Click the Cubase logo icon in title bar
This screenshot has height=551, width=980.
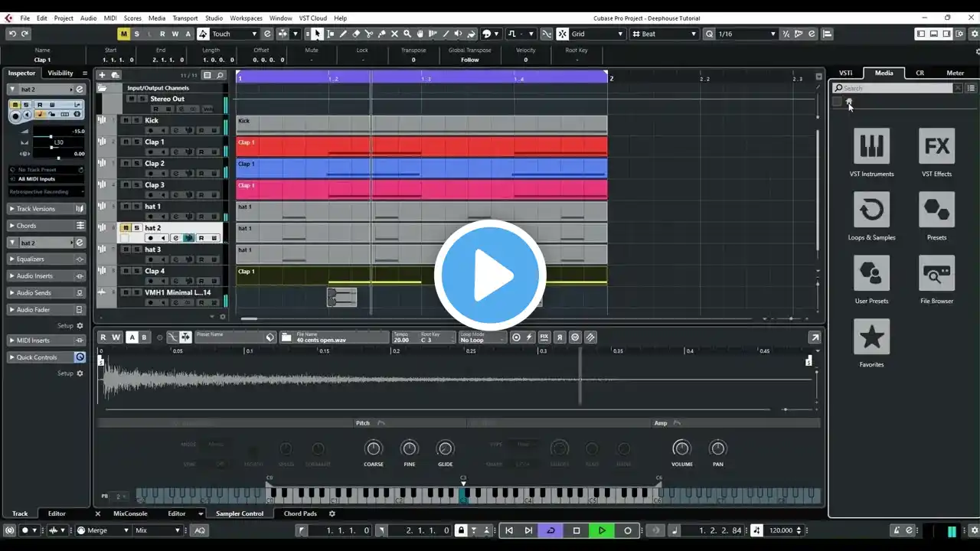8,18
